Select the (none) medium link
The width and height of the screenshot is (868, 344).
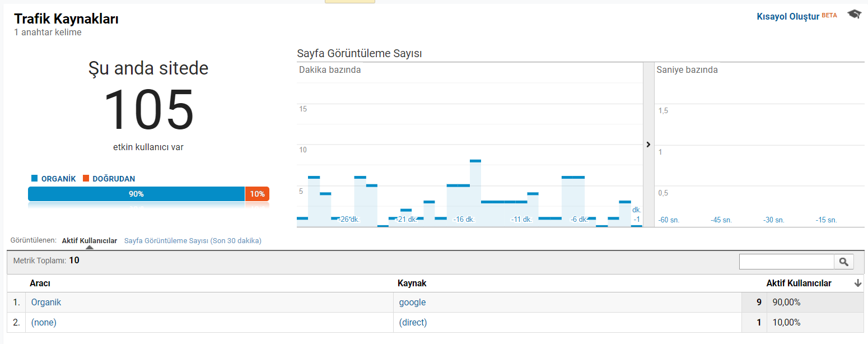tap(44, 323)
